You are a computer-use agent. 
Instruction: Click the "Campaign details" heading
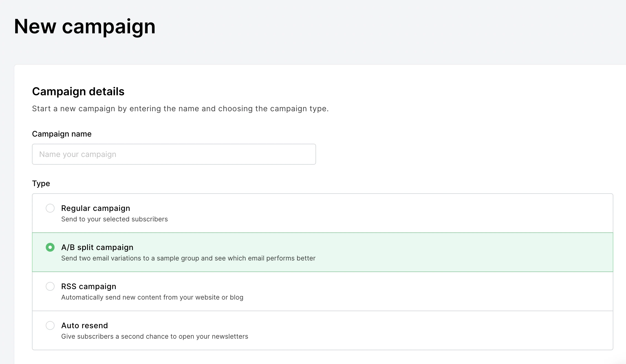[x=78, y=91]
